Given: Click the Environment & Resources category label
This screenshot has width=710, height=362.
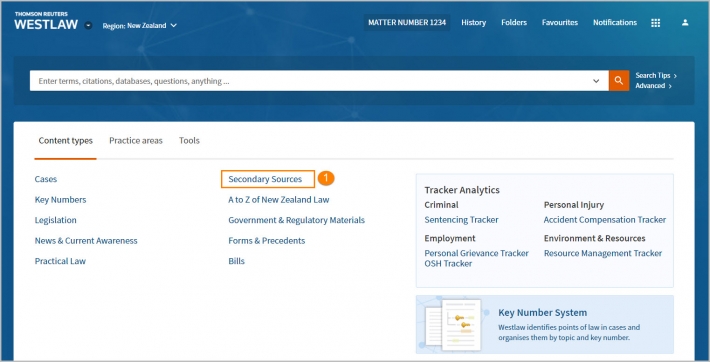Looking at the screenshot, I should (595, 238).
